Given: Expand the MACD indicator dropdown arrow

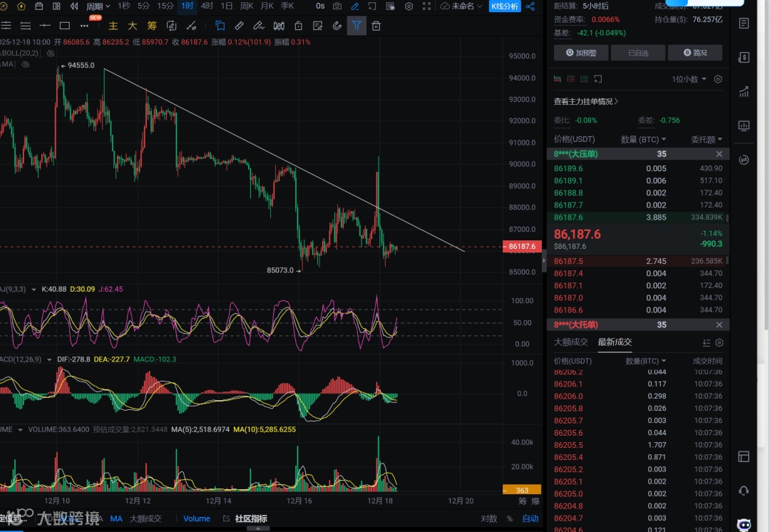Looking at the screenshot, I should pos(49,359).
